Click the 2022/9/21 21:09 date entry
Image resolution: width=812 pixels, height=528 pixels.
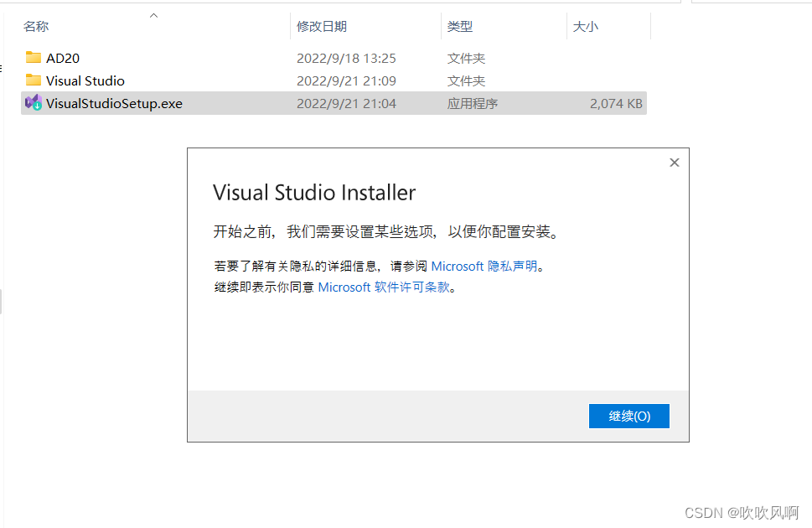click(346, 80)
